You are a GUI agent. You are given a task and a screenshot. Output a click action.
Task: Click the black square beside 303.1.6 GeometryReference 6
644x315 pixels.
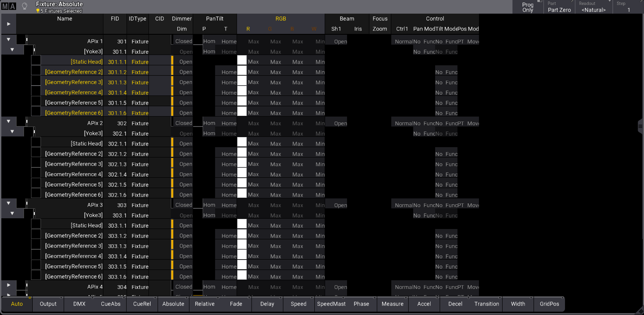36,275
